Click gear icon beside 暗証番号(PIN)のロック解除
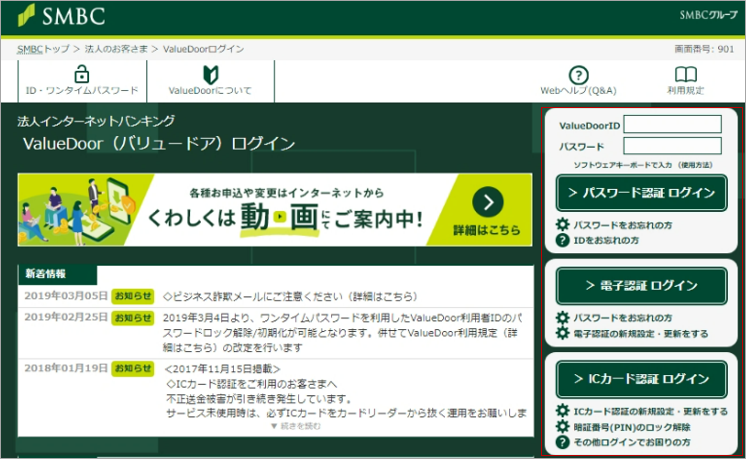 point(563,426)
